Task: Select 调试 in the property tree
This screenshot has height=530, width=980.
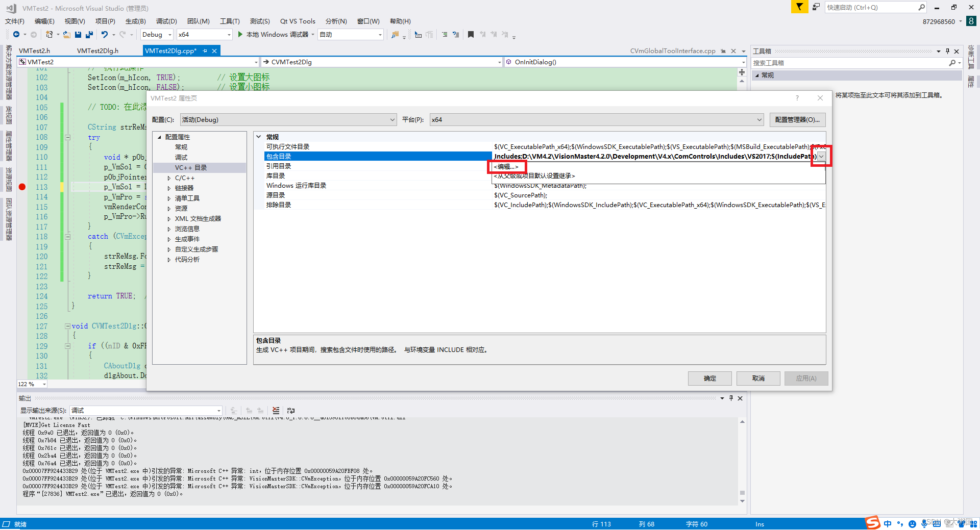Action: 181,158
